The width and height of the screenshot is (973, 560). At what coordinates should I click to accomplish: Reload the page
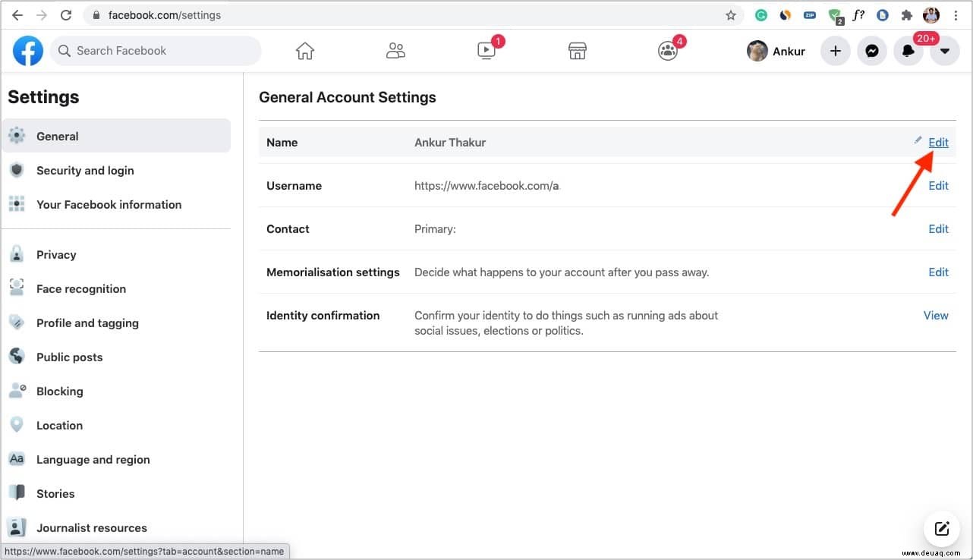click(66, 15)
